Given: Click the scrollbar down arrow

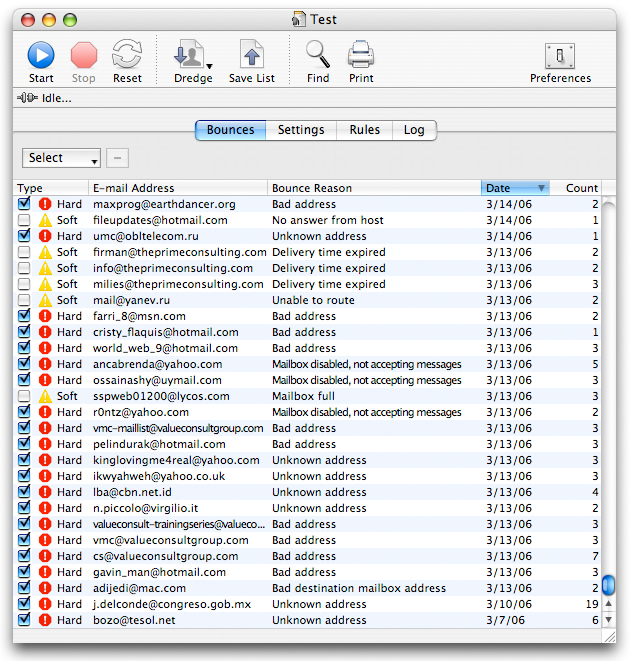Looking at the screenshot, I should [x=608, y=620].
